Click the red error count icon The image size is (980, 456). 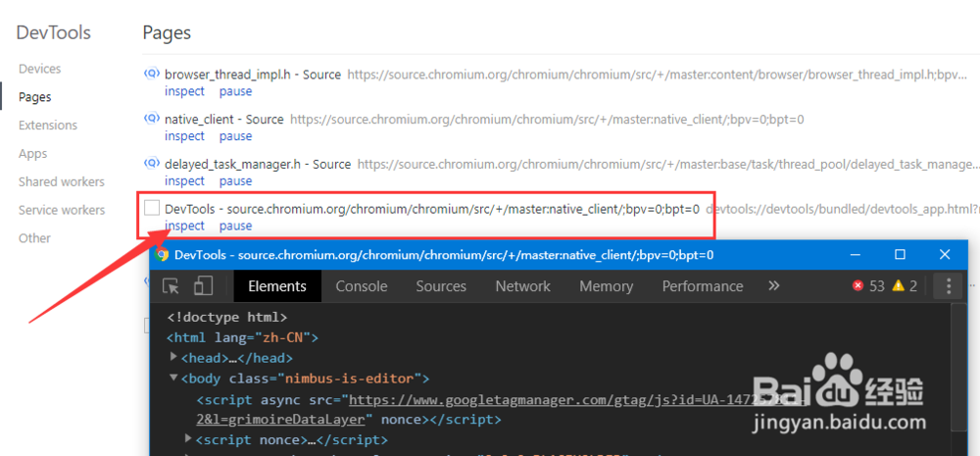click(857, 286)
